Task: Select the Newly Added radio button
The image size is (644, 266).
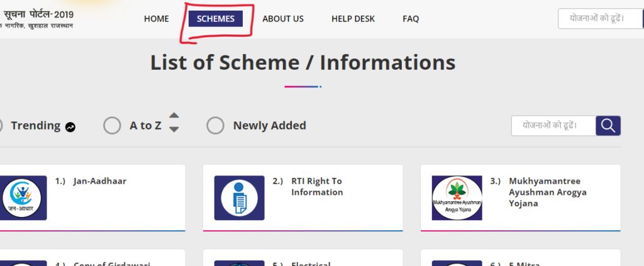Action: 215,126
